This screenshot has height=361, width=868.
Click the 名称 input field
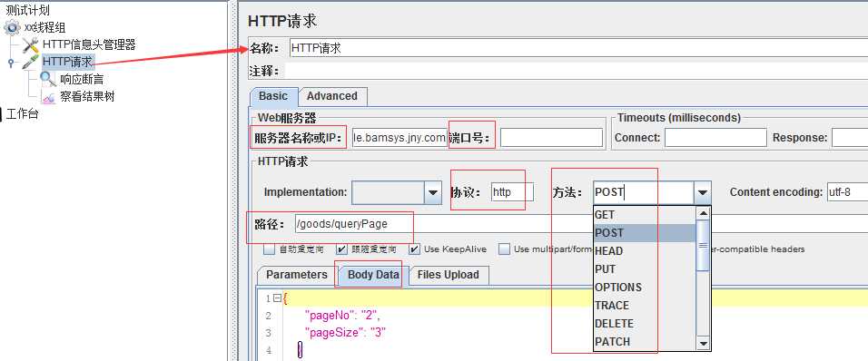pyautogui.click(x=578, y=48)
